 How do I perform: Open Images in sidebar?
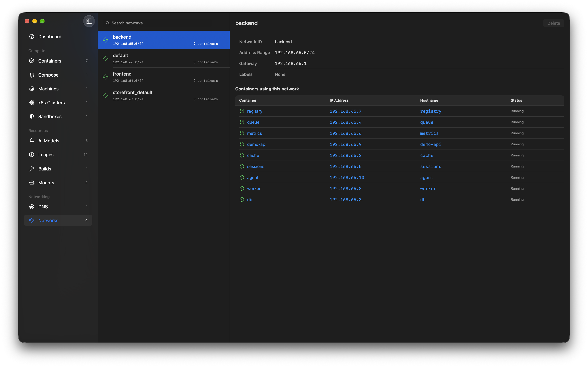(x=58, y=155)
